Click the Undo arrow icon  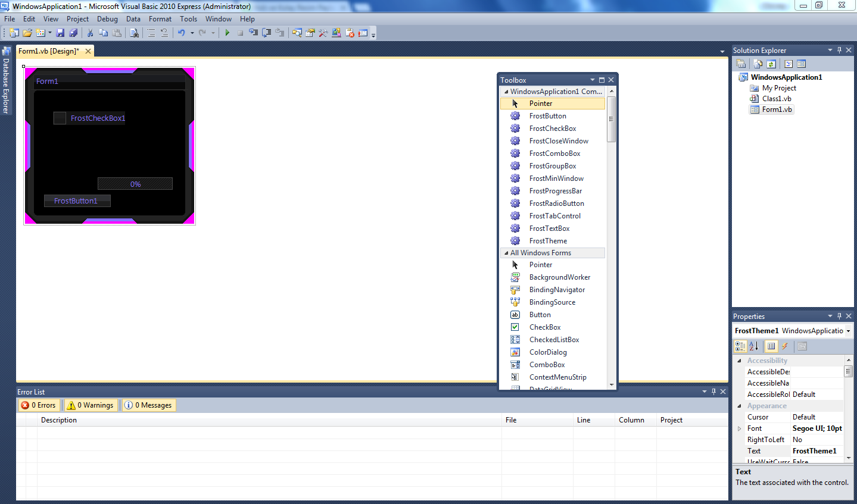[x=181, y=33]
